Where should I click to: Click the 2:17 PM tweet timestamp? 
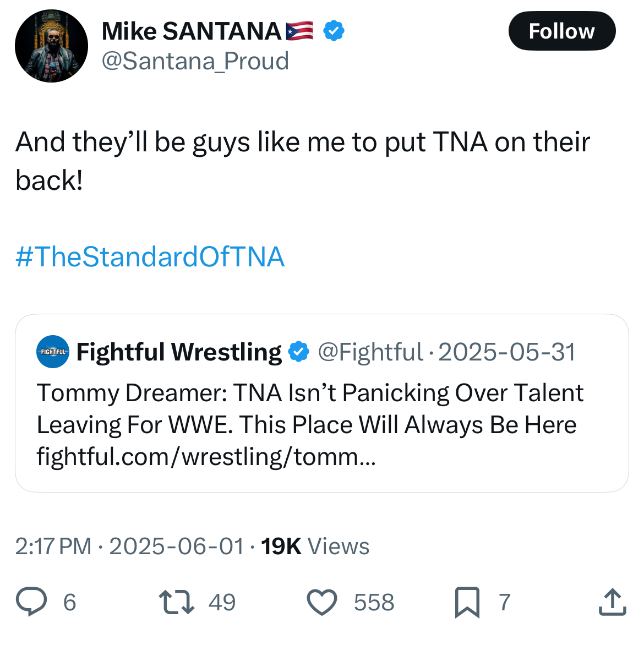(x=53, y=546)
